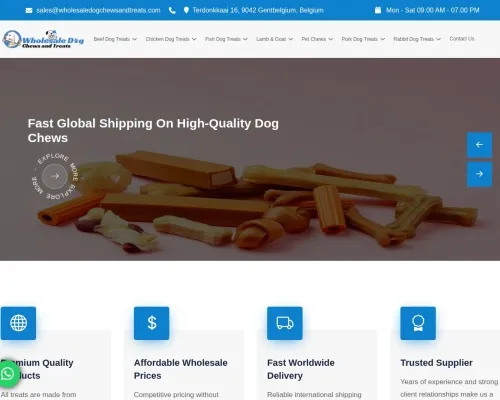Click Mon - Sat opening hours text

click(x=433, y=10)
